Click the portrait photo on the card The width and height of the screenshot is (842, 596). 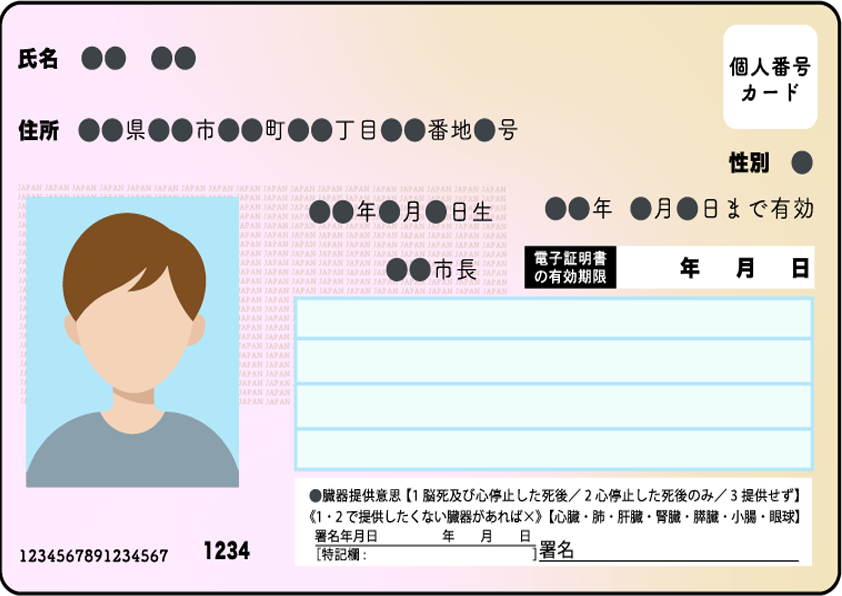coord(132,341)
